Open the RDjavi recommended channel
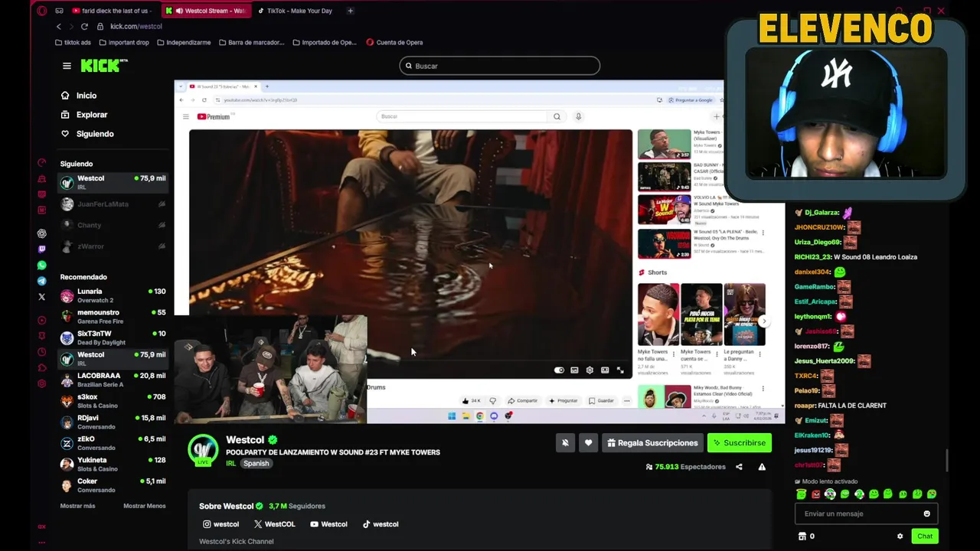The image size is (980, 551). pyautogui.click(x=113, y=422)
